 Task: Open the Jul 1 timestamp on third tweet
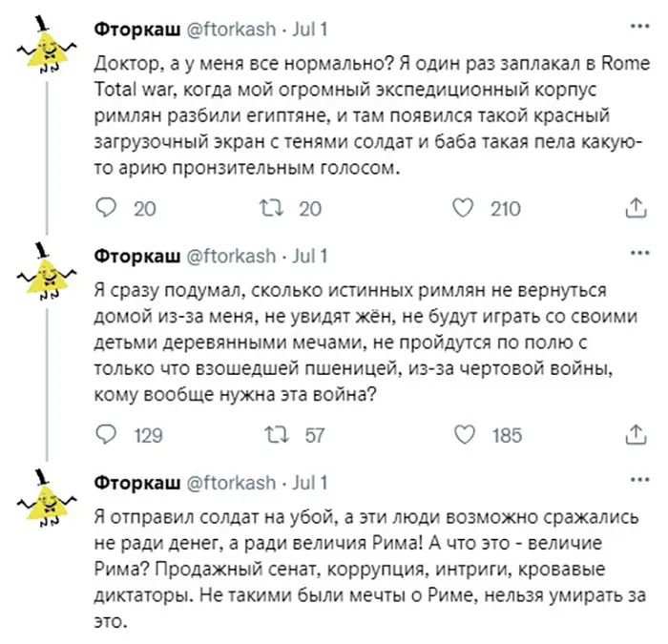click(309, 482)
